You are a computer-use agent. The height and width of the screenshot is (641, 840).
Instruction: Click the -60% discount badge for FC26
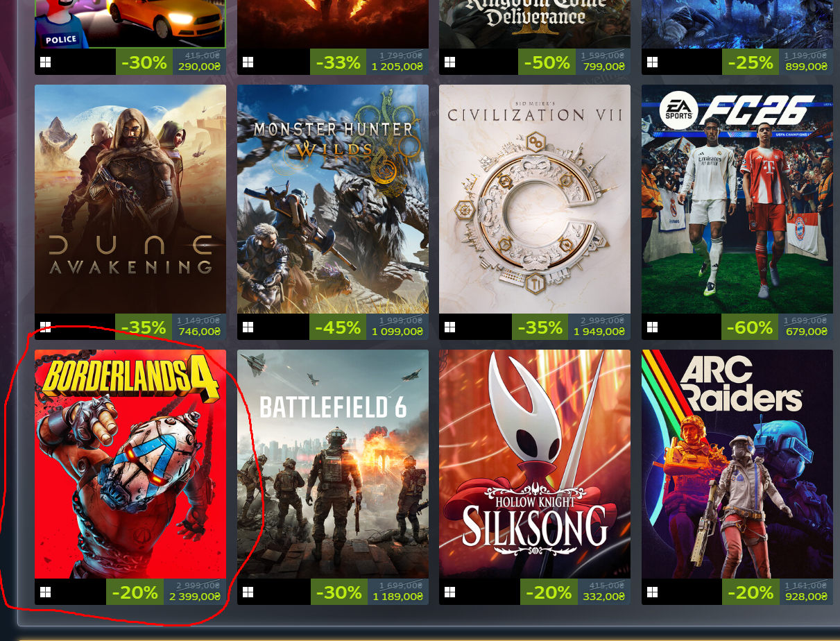point(750,327)
